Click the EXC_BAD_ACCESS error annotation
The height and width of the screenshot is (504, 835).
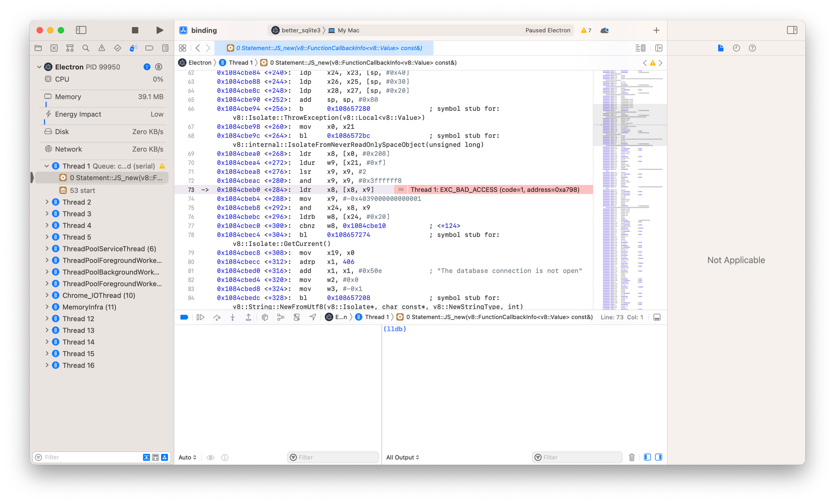[494, 190]
